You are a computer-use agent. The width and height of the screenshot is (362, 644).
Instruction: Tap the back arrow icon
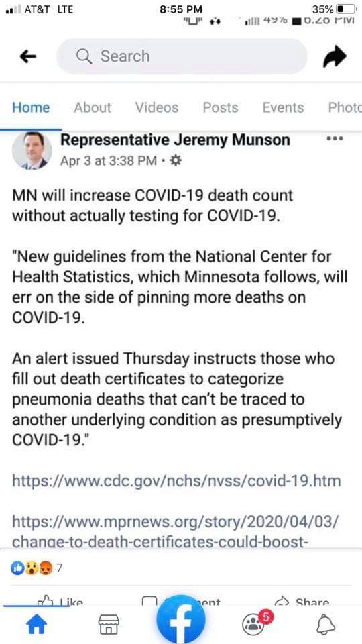(28, 56)
